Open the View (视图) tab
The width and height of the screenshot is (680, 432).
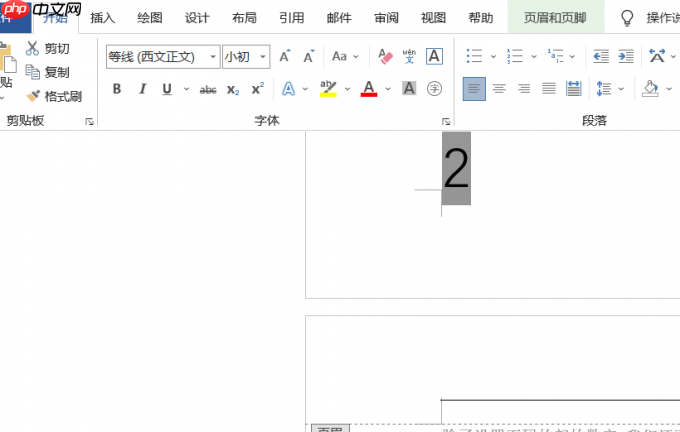433,18
